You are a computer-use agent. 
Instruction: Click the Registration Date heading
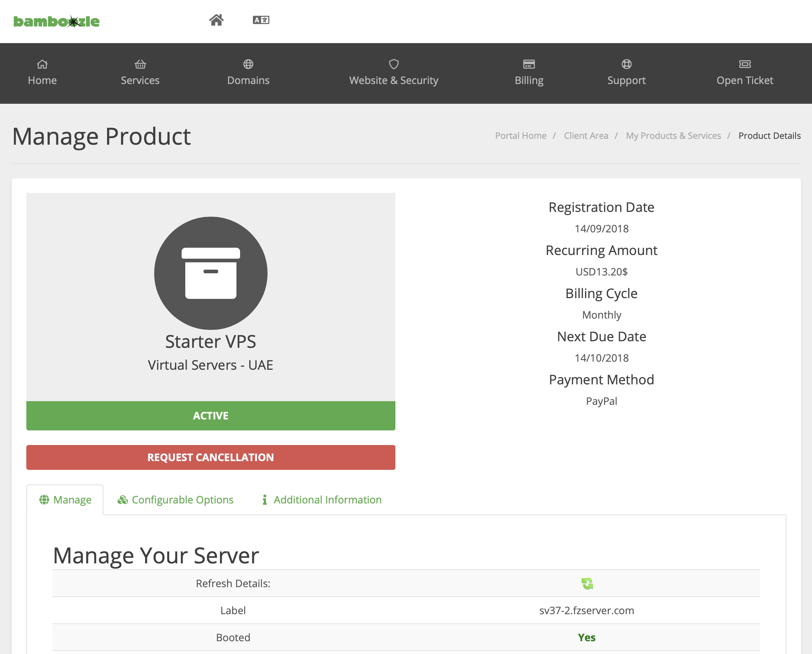coord(602,207)
